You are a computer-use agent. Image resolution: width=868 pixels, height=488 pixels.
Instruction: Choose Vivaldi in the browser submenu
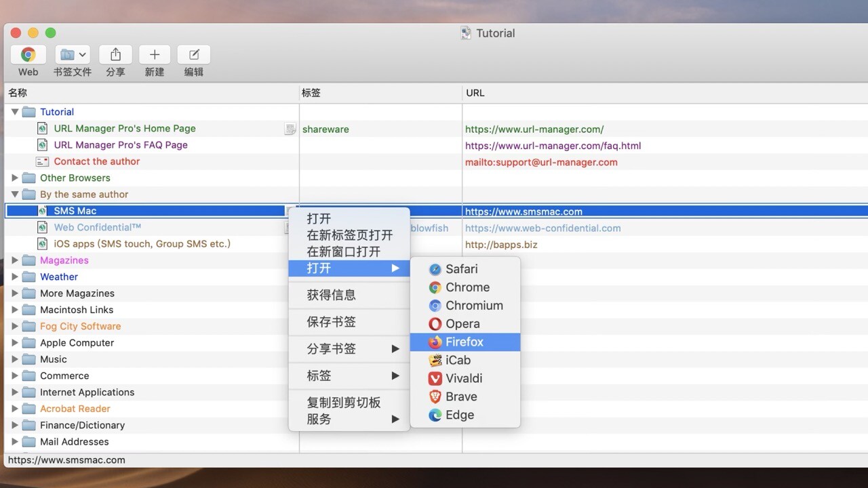click(465, 378)
